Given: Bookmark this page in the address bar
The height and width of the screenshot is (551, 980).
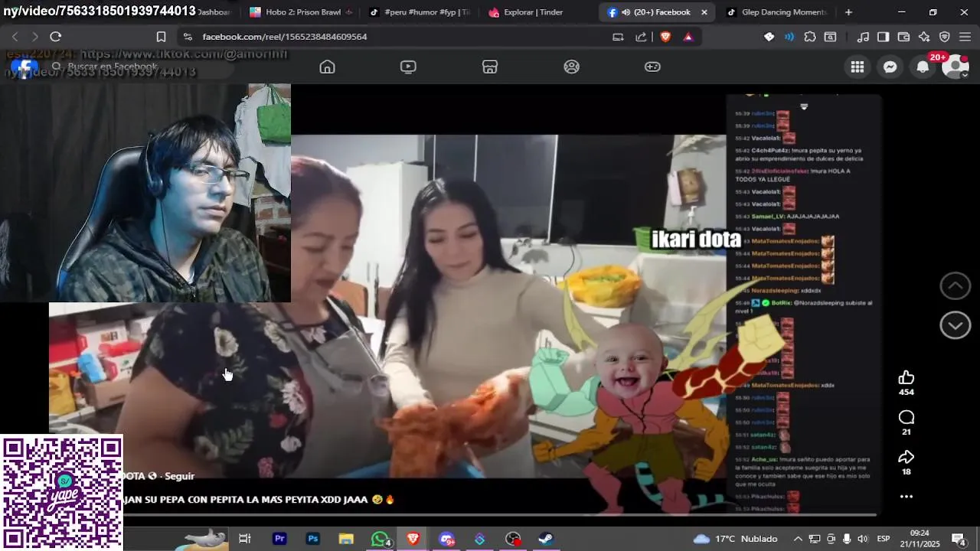Looking at the screenshot, I should [161, 37].
